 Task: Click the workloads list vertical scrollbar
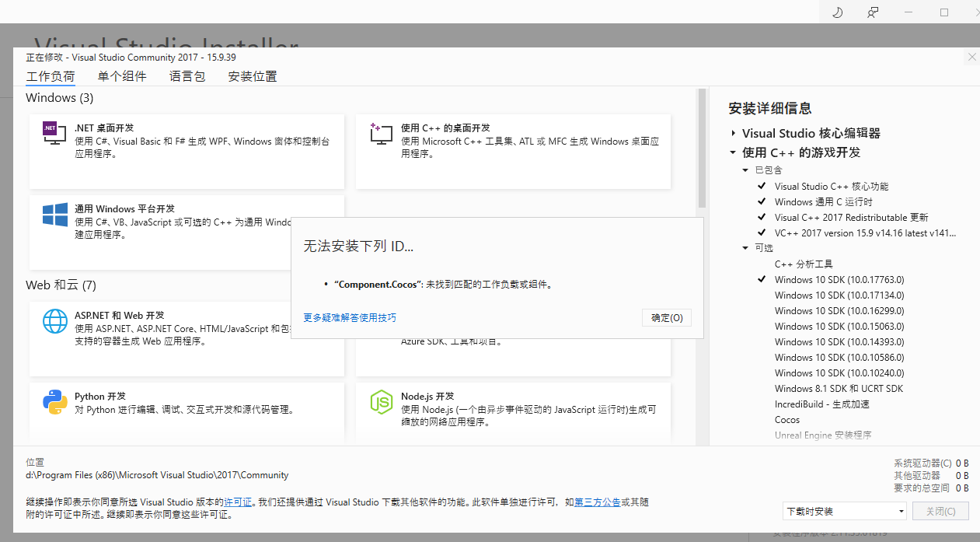703,148
